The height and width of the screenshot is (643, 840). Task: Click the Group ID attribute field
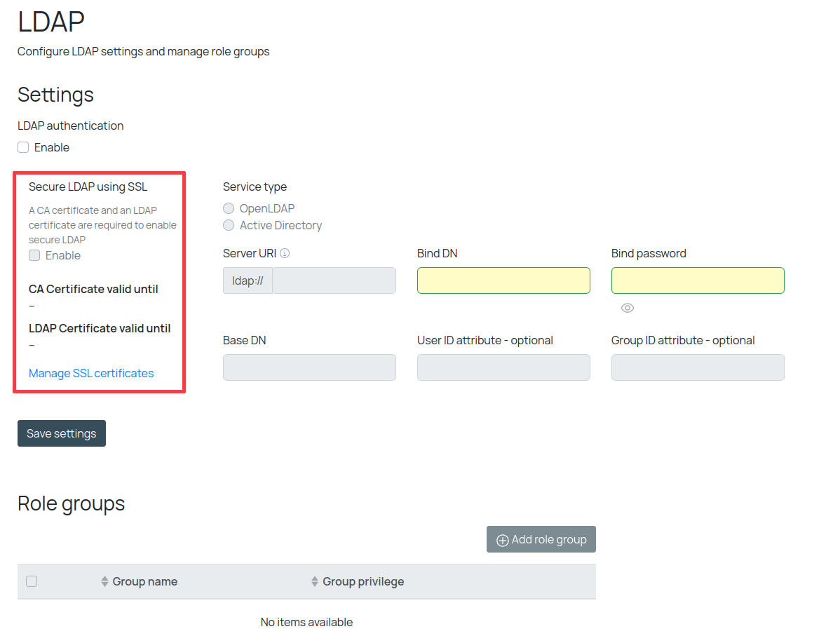[698, 367]
